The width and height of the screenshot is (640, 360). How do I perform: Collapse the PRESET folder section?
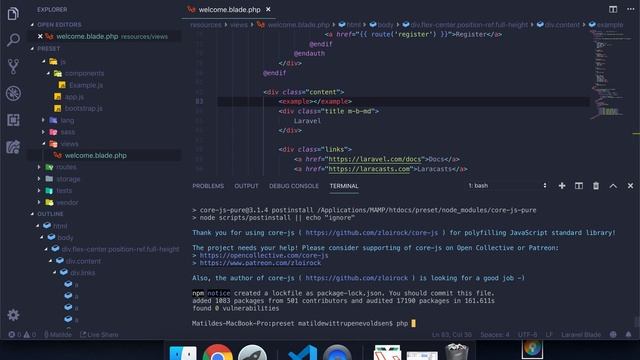coord(49,49)
